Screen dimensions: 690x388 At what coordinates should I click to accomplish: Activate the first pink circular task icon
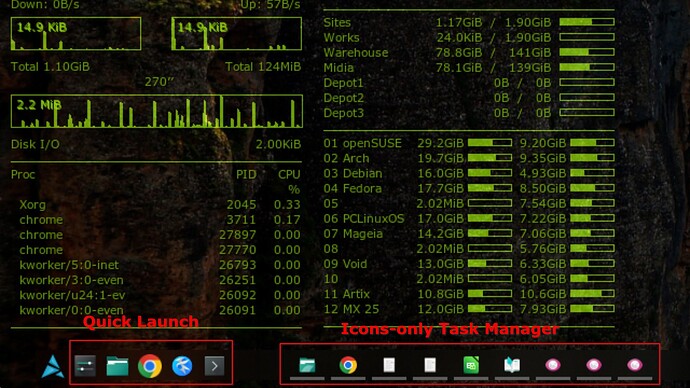click(553, 365)
